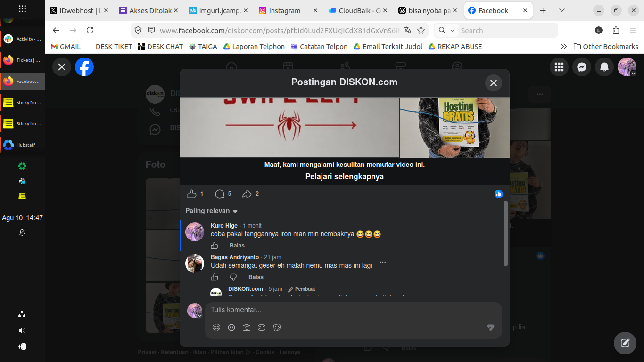Open DISKON.com commenter name link
Image resolution: width=644 pixels, height=362 pixels.
tap(246, 289)
